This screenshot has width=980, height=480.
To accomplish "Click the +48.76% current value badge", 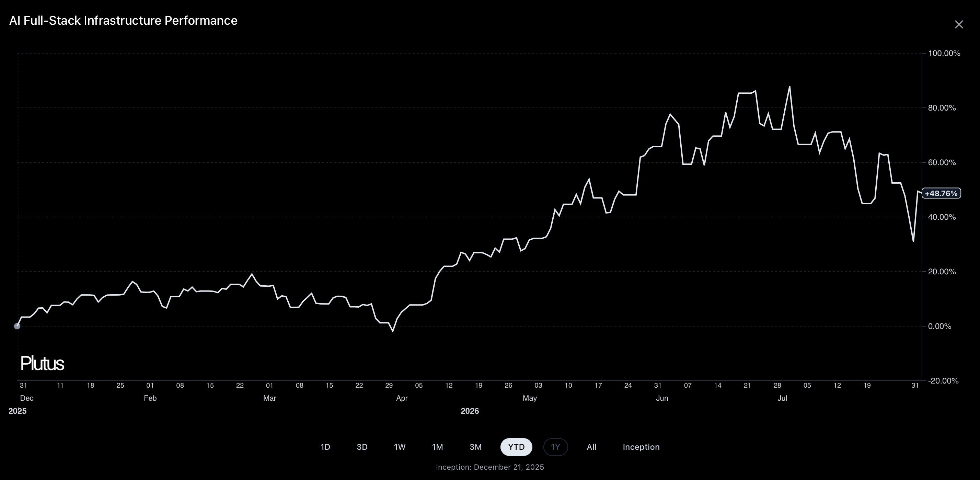I will (941, 193).
